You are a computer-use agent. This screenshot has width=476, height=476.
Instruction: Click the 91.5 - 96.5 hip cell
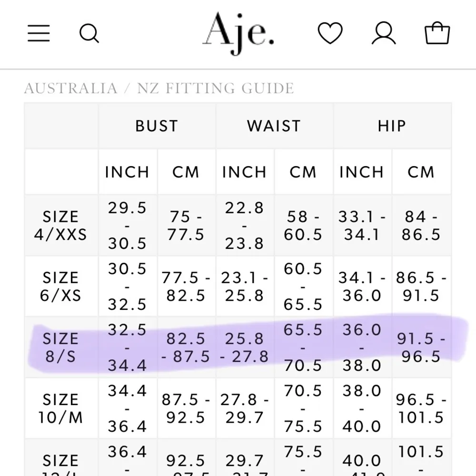click(421, 347)
